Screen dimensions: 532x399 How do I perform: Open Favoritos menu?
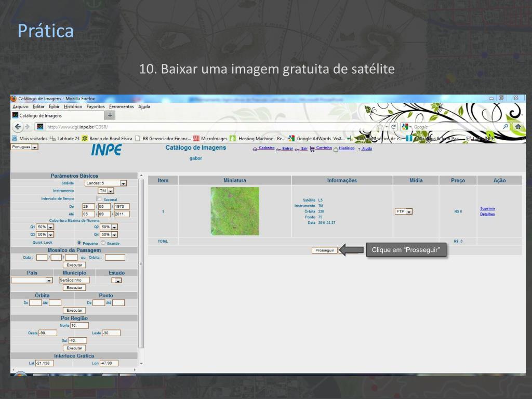coord(96,107)
